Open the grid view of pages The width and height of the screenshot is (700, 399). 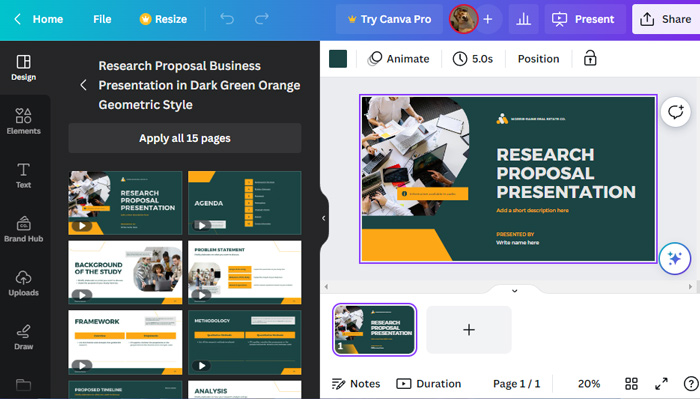click(631, 384)
